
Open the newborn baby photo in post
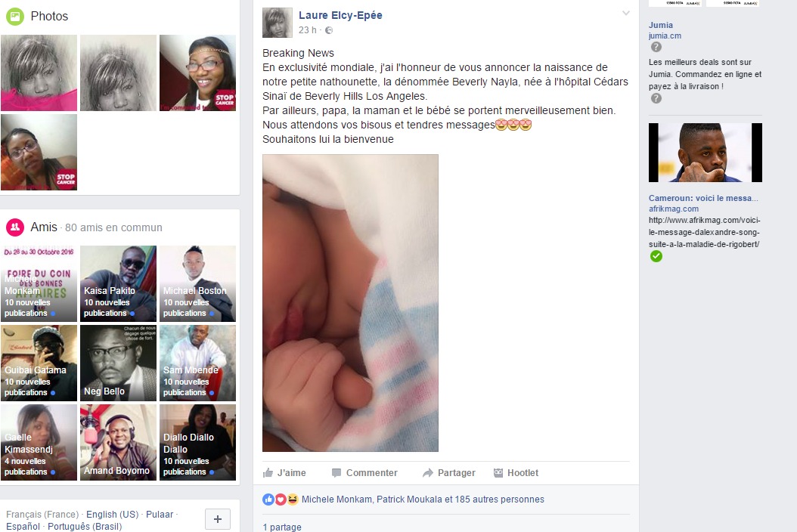350,303
